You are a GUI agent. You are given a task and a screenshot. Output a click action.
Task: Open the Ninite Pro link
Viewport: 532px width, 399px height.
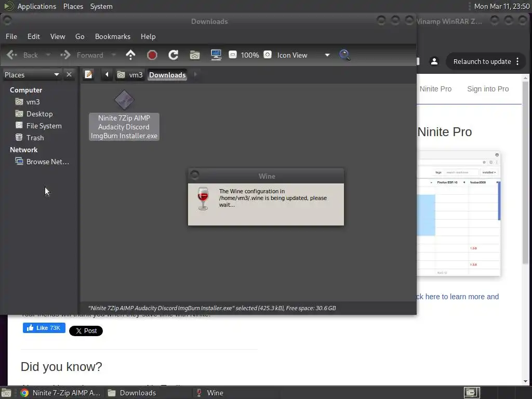pos(436,89)
